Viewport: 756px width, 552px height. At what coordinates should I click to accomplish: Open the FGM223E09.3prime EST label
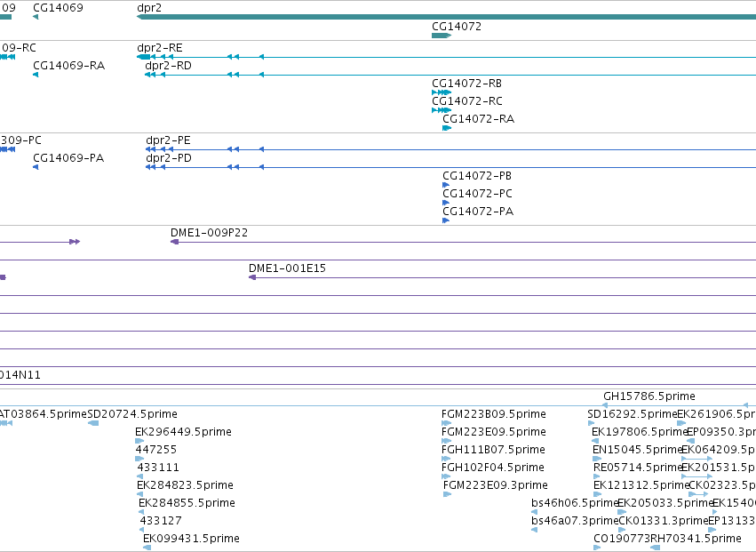pos(496,485)
